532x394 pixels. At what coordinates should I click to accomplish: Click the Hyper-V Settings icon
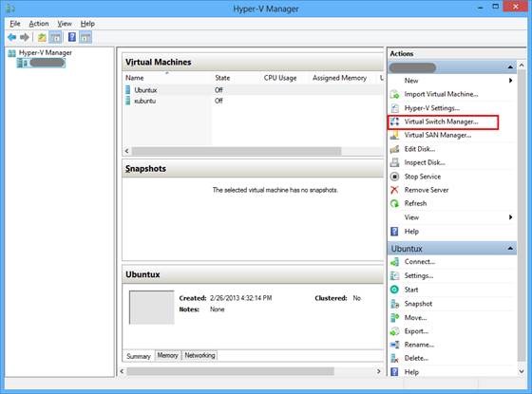point(394,108)
